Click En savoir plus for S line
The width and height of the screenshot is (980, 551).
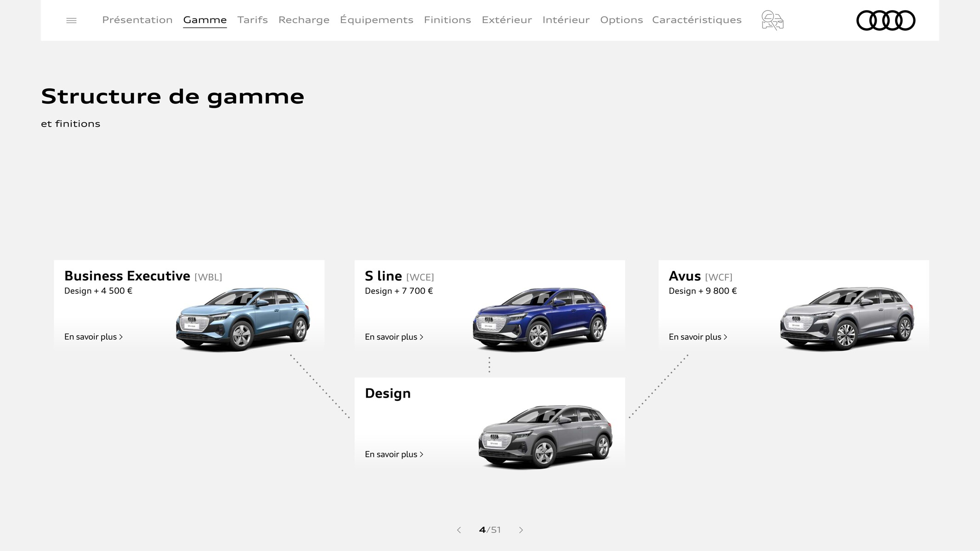[394, 337]
